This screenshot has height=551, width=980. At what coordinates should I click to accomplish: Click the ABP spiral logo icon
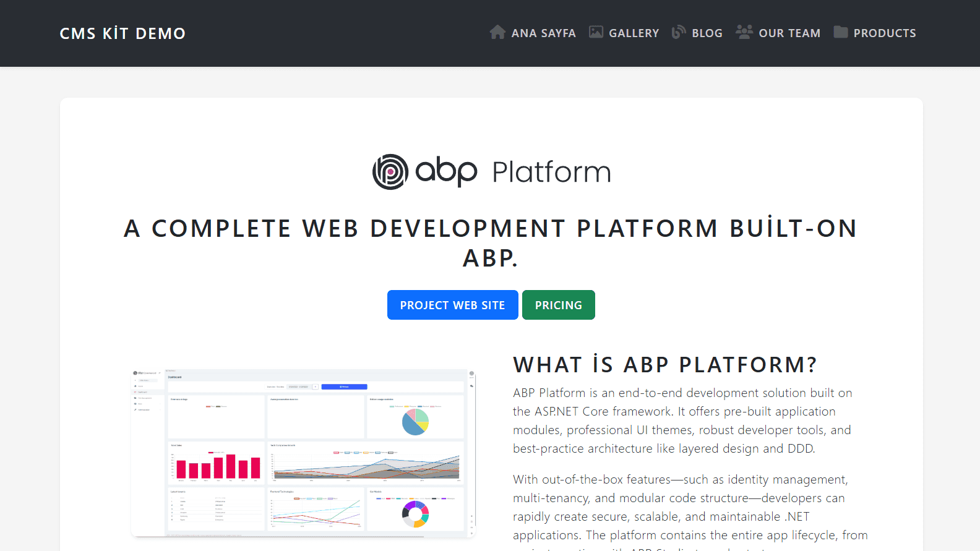(x=390, y=172)
